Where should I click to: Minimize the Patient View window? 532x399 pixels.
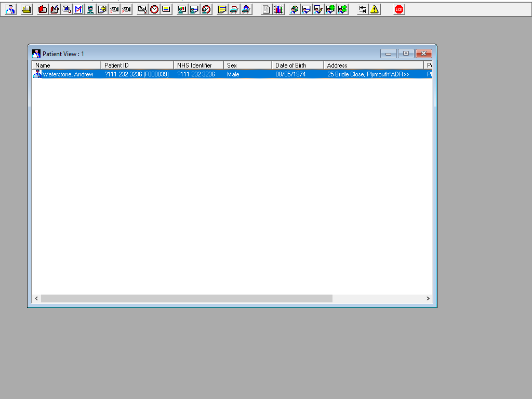point(389,54)
